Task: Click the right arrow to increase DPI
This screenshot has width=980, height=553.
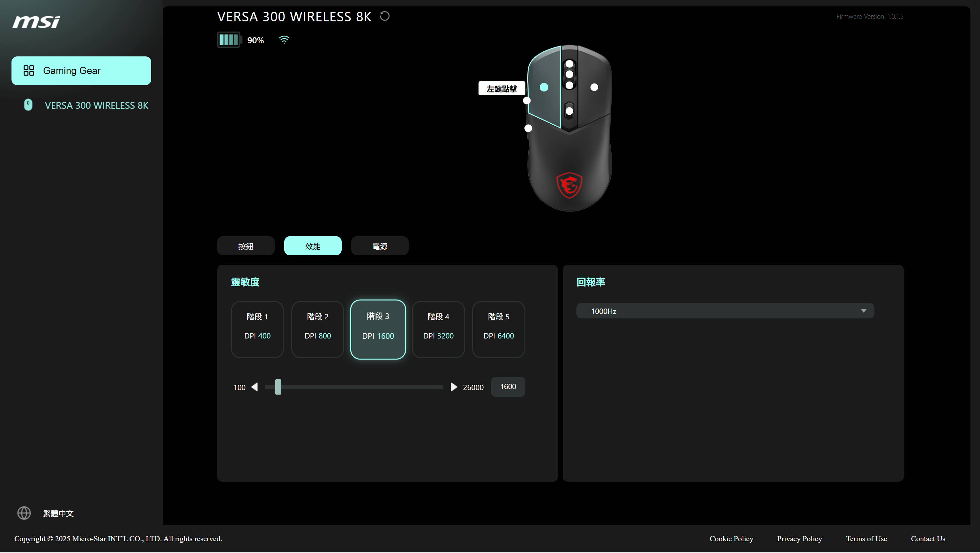Action: point(454,387)
